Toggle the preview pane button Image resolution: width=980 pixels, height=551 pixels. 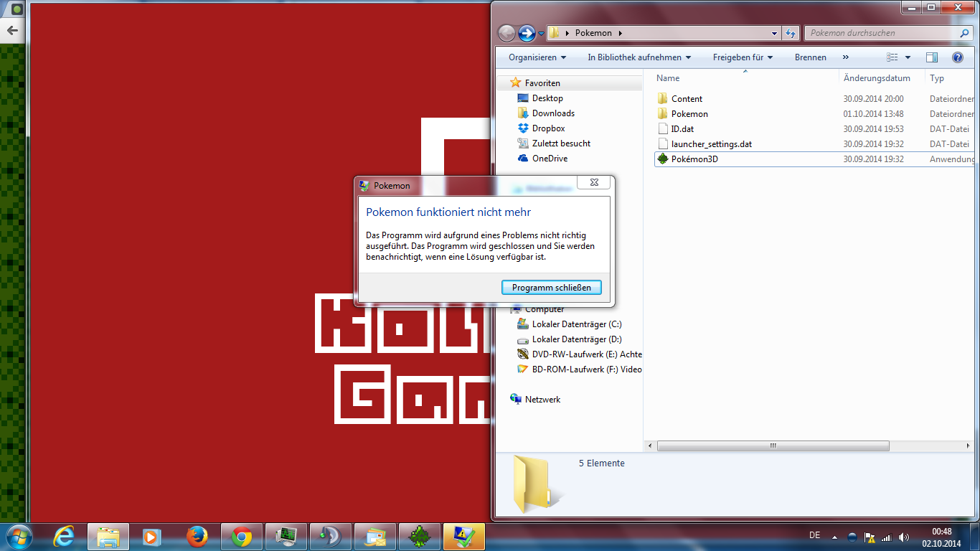[932, 57]
